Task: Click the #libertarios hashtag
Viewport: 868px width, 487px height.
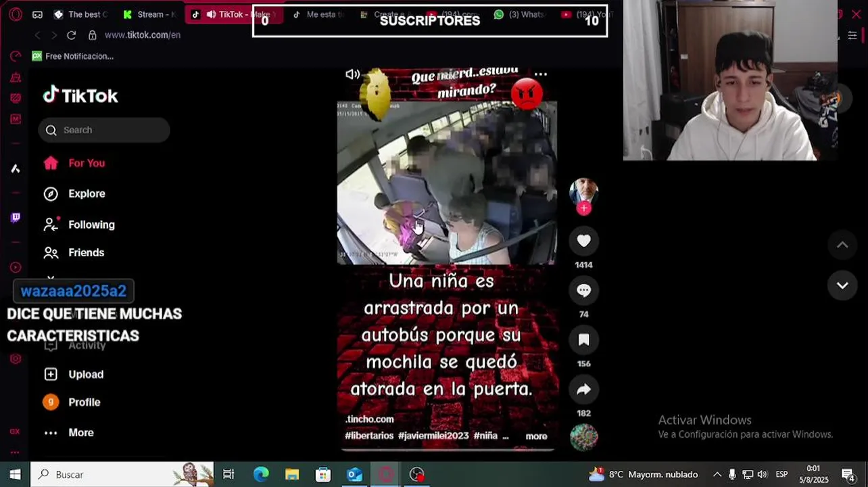Action: [369, 436]
